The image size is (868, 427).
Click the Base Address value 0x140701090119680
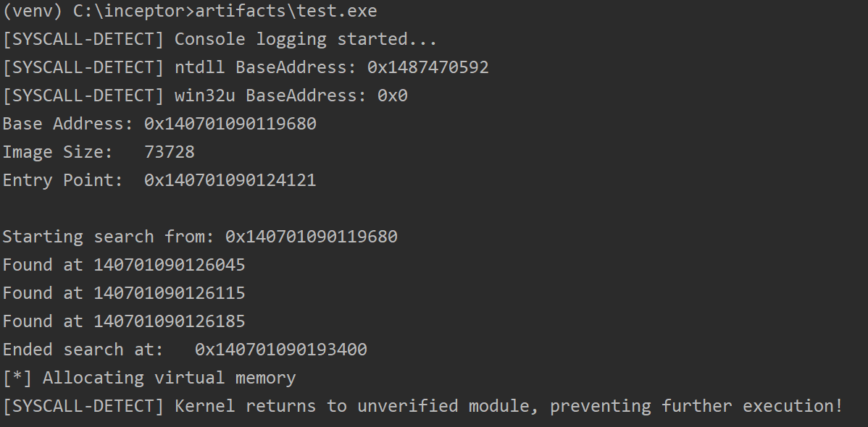230,124
